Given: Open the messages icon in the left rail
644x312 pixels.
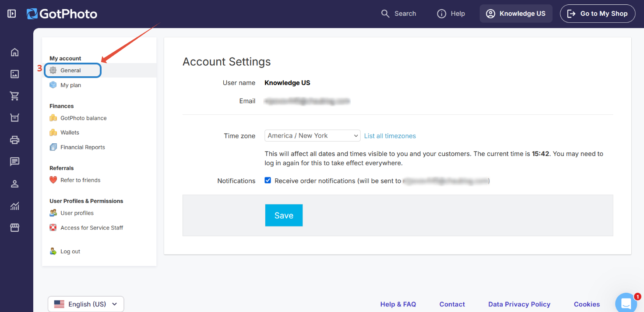Looking at the screenshot, I should point(15,162).
